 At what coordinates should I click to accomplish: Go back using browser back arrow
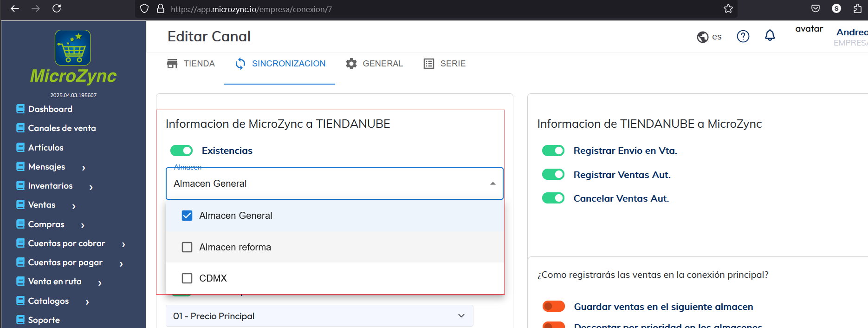15,8
